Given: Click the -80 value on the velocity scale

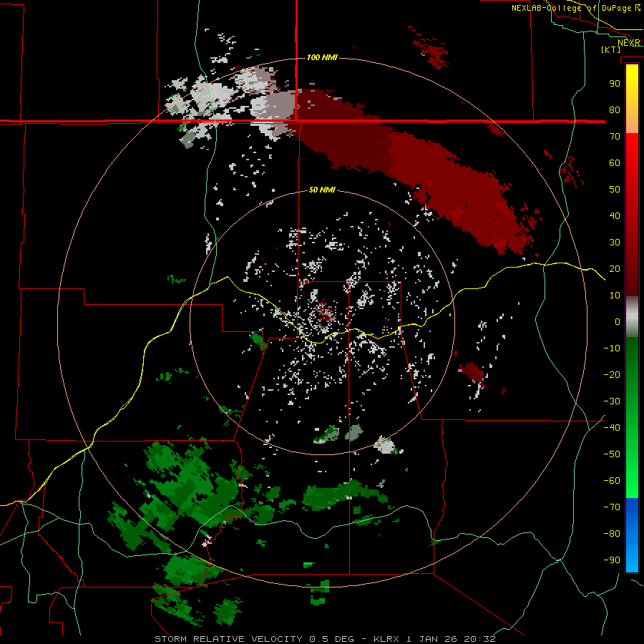Looking at the screenshot, I should (612, 534).
